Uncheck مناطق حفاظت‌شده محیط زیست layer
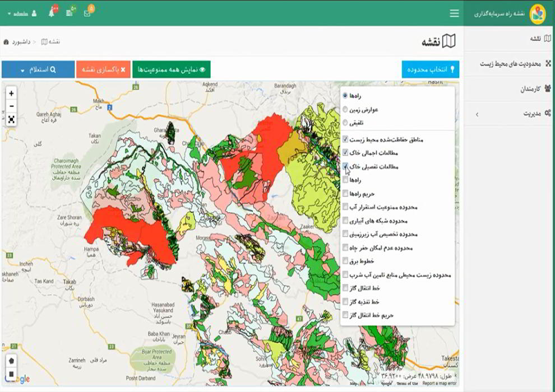This screenshot has width=555, height=392. point(345,139)
